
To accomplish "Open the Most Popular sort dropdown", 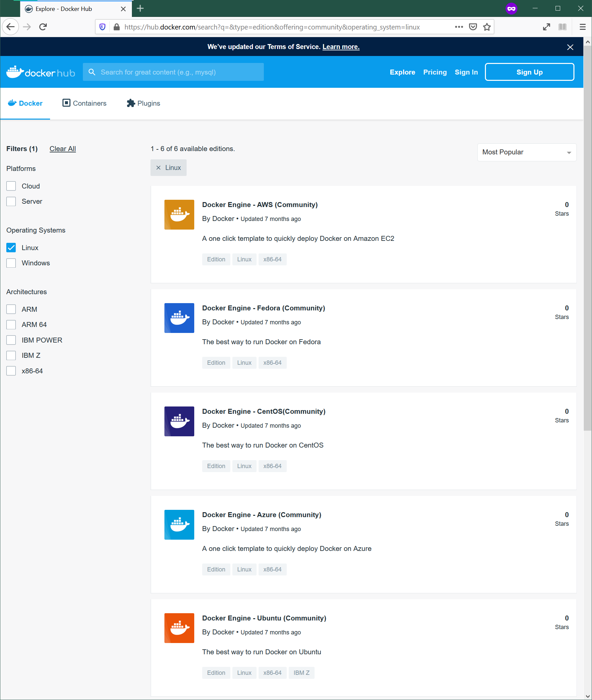I will tap(526, 152).
